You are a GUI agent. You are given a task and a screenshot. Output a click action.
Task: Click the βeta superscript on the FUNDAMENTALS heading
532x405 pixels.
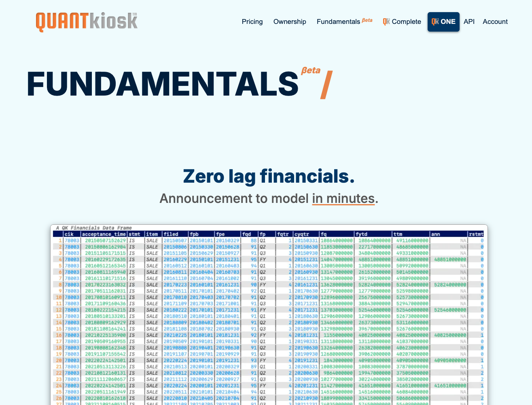tap(310, 70)
